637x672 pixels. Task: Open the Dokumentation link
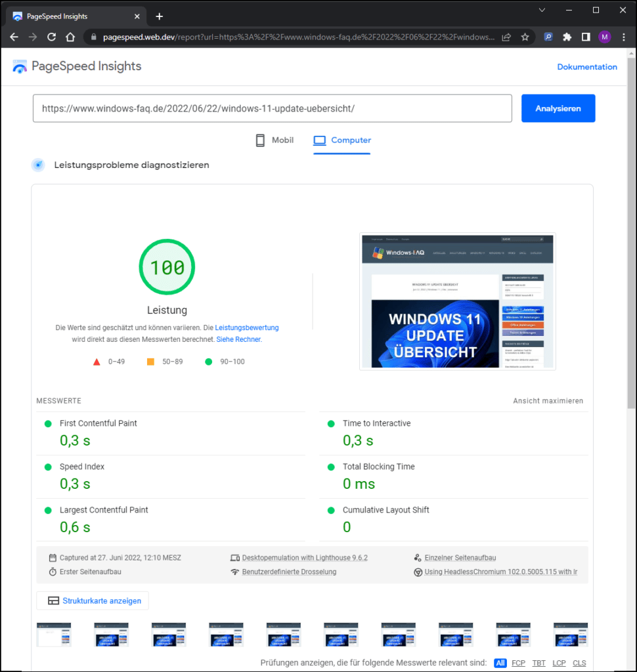[x=587, y=67]
